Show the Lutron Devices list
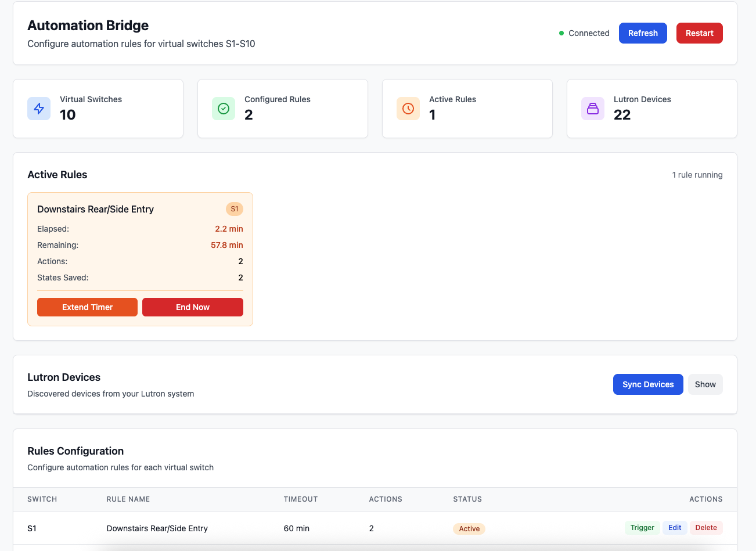The width and height of the screenshot is (756, 551). coord(705,384)
